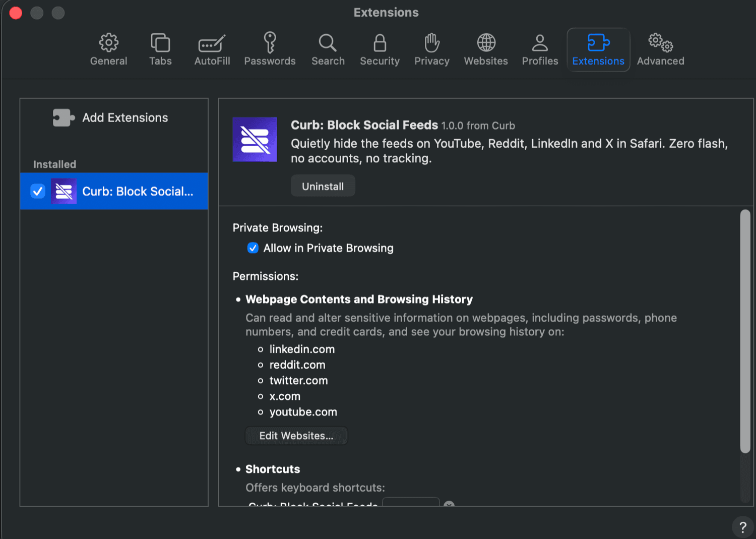756x539 pixels.
Task: Click the Curb icon in the installed list
Action: [64, 191]
